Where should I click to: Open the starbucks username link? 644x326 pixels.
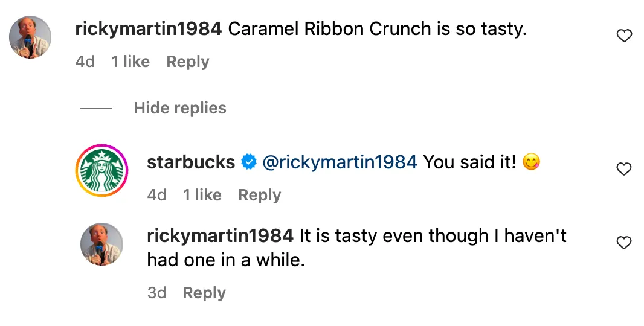[191, 162]
